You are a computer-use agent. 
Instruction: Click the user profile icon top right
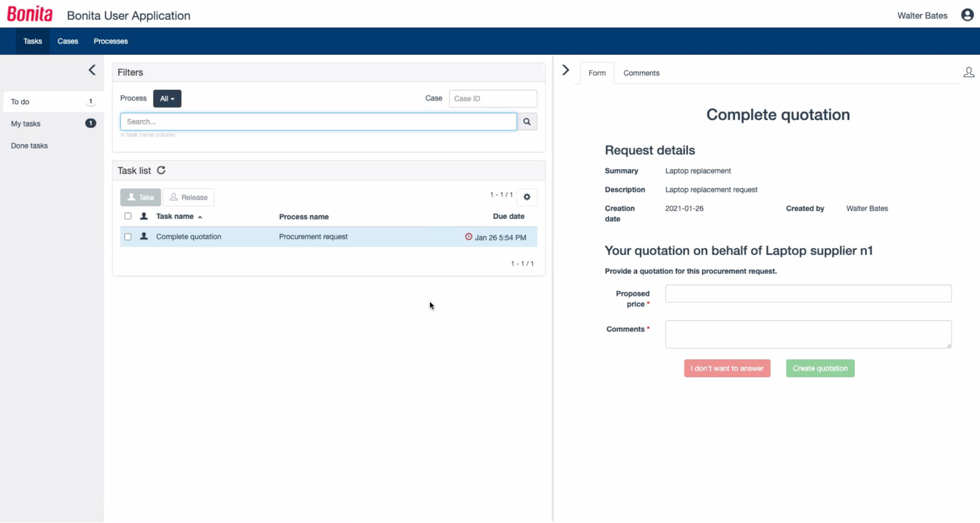click(968, 15)
